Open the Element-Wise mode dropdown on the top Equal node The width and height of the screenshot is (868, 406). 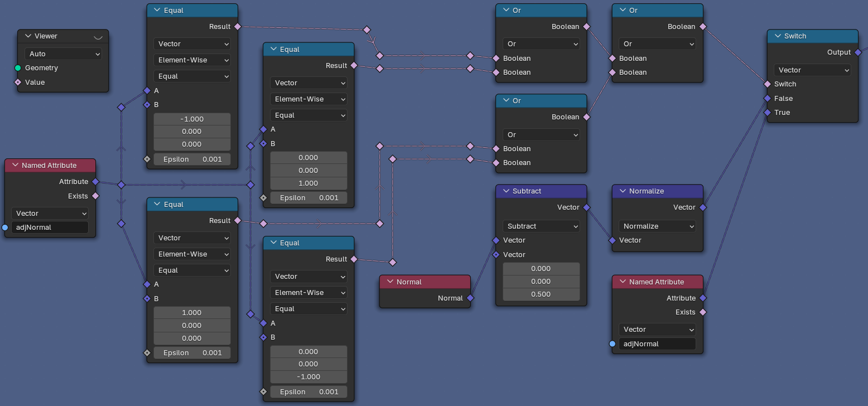pyautogui.click(x=192, y=60)
